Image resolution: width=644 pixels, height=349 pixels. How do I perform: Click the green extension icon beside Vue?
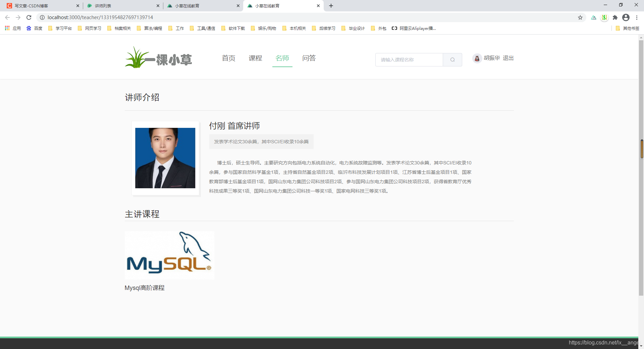[604, 17]
